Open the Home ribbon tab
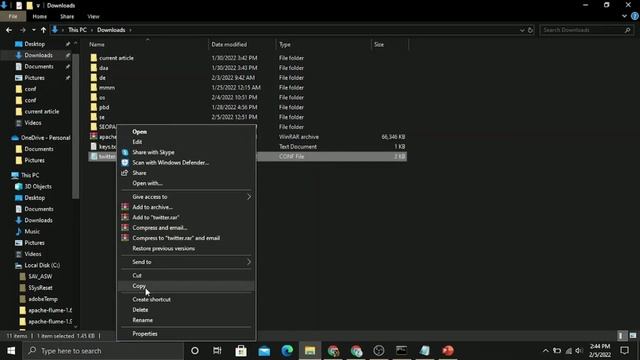The width and height of the screenshot is (640, 360). coord(40,16)
